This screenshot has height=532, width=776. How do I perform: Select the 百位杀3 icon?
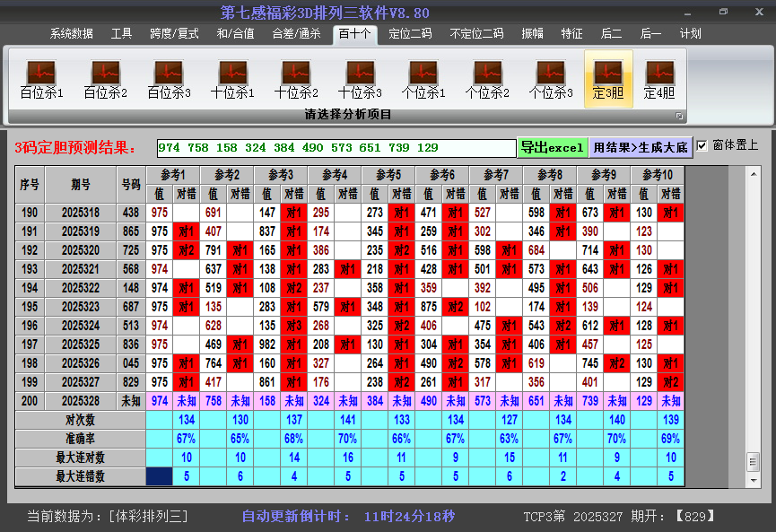(169, 80)
